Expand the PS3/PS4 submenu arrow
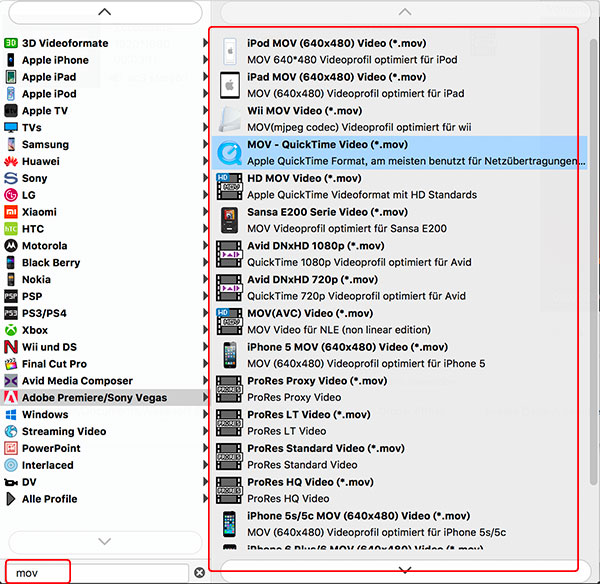 click(x=205, y=313)
